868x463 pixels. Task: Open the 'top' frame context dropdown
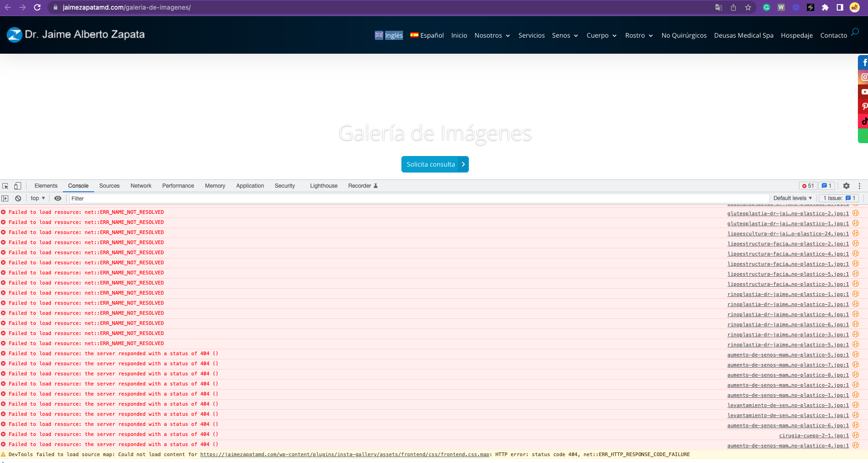click(x=37, y=198)
